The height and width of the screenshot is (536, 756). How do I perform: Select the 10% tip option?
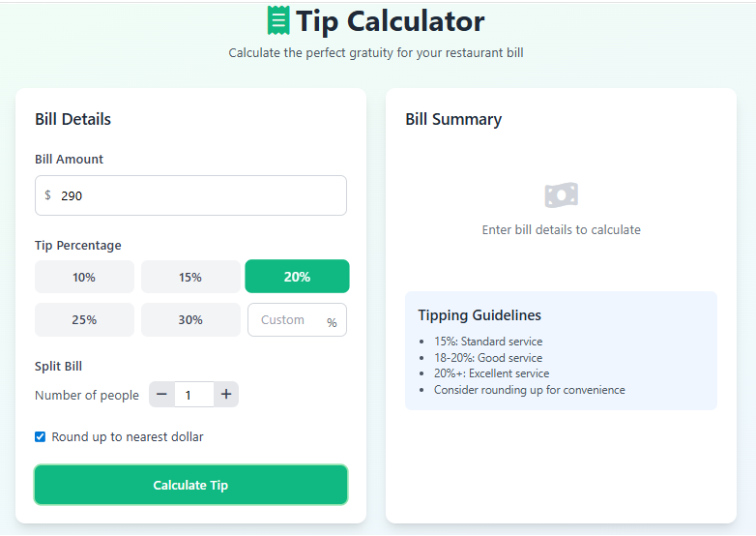pyautogui.click(x=84, y=277)
